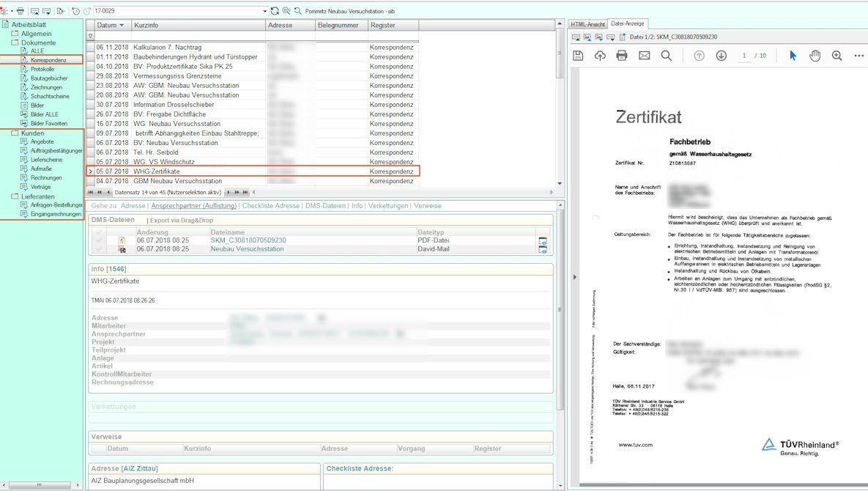Click the PDF page number field
The image size is (868, 491).
[x=744, y=56]
